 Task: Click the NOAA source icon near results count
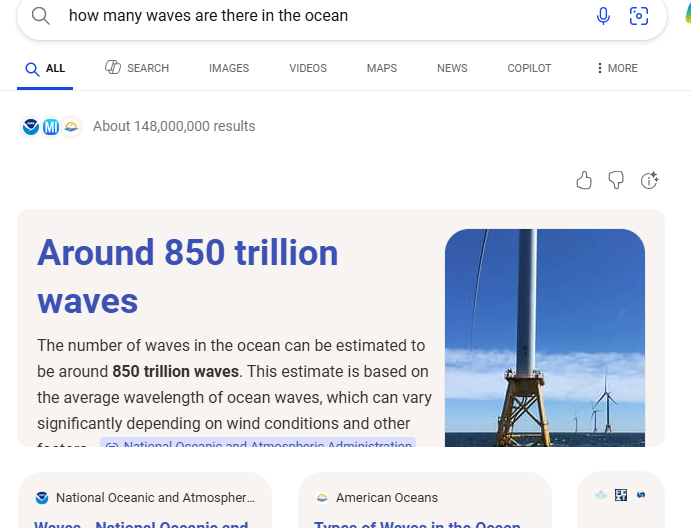point(31,127)
